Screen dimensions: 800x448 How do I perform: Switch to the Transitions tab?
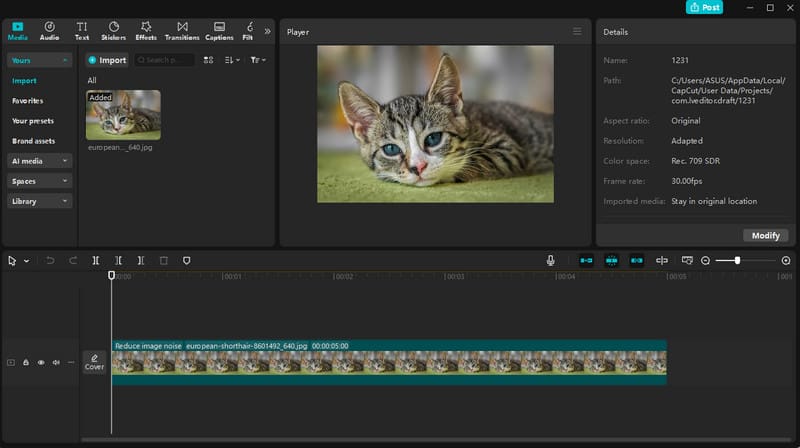182,31
